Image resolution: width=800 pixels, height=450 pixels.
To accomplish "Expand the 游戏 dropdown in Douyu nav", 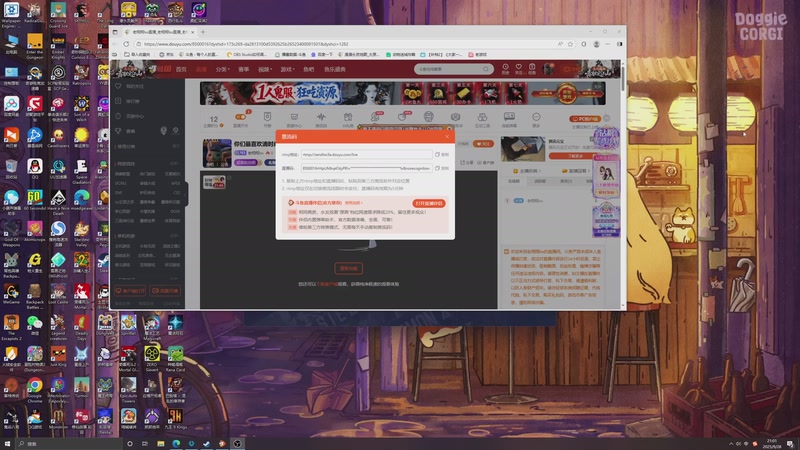I will 287,69.
